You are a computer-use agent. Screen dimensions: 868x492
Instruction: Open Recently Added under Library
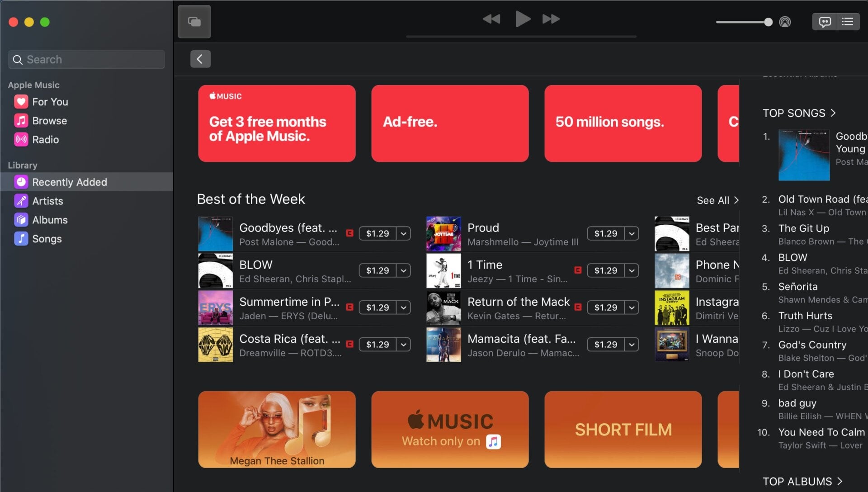point(69,182)
